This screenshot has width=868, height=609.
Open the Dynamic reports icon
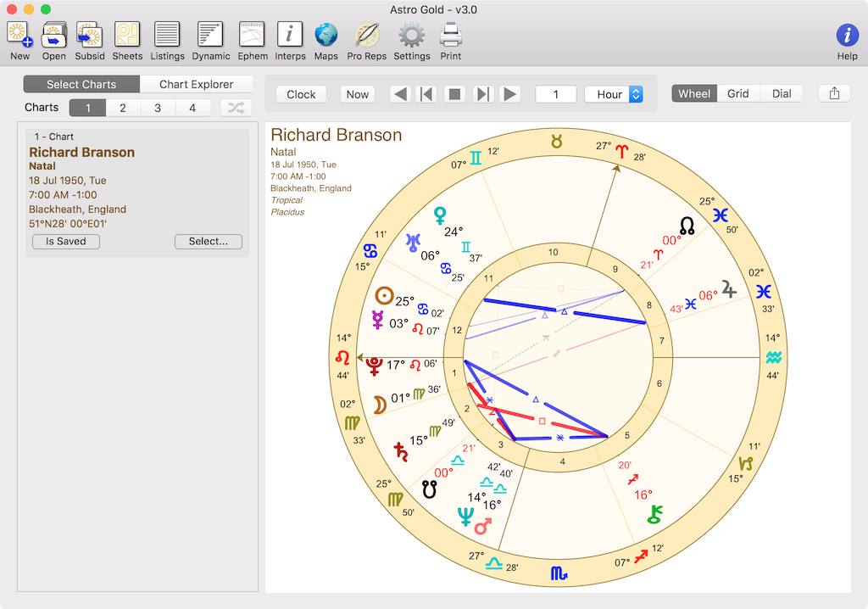coord(210,35)
